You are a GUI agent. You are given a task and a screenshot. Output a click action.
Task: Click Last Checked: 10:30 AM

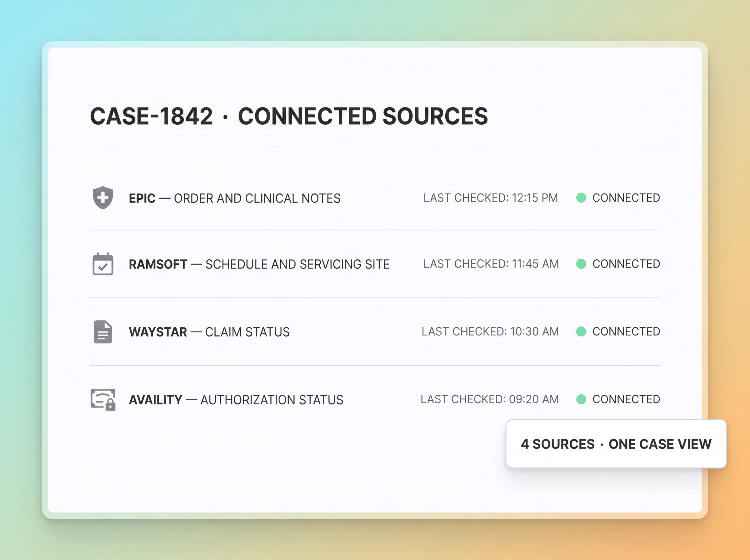490,332
